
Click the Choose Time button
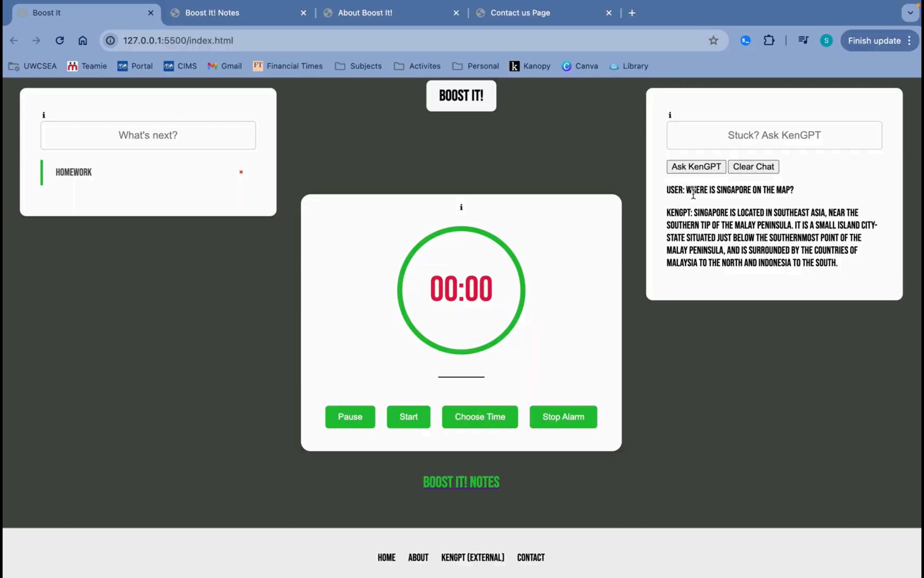coord(480,417)
